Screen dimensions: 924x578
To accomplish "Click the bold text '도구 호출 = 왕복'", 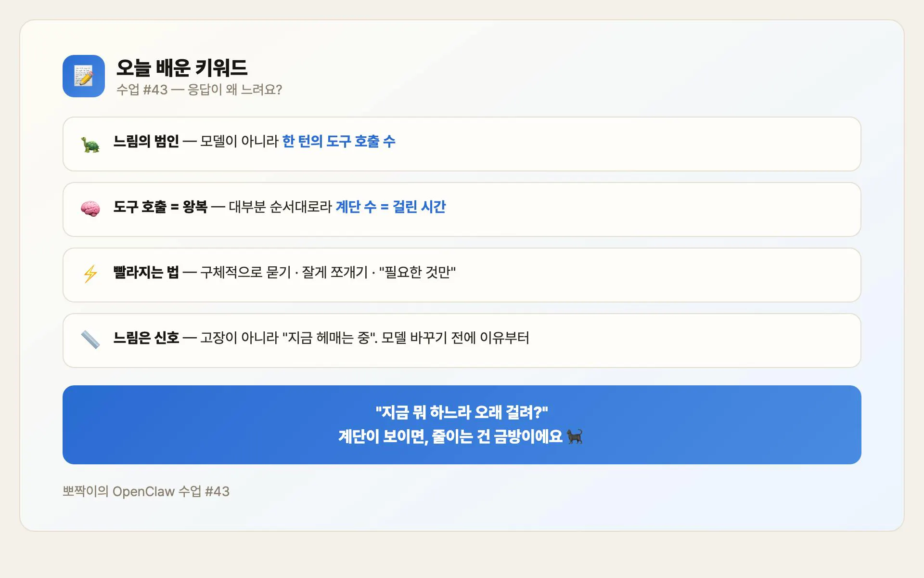I will coord(161,207).
